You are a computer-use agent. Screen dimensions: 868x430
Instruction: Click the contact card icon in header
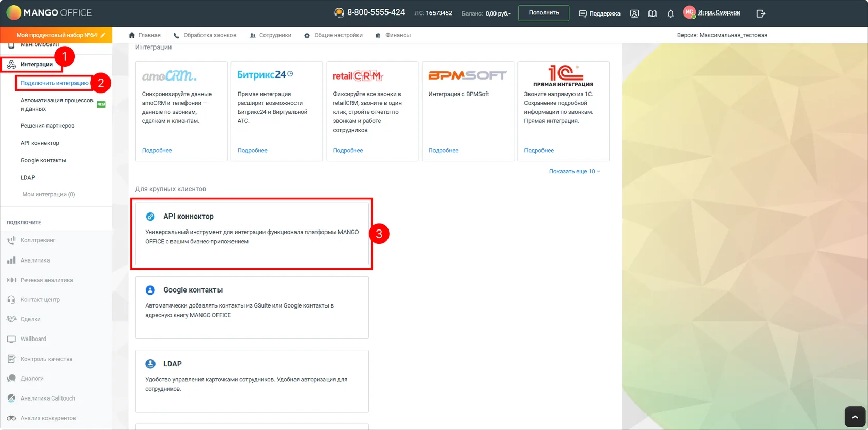(x=634, y=13)
